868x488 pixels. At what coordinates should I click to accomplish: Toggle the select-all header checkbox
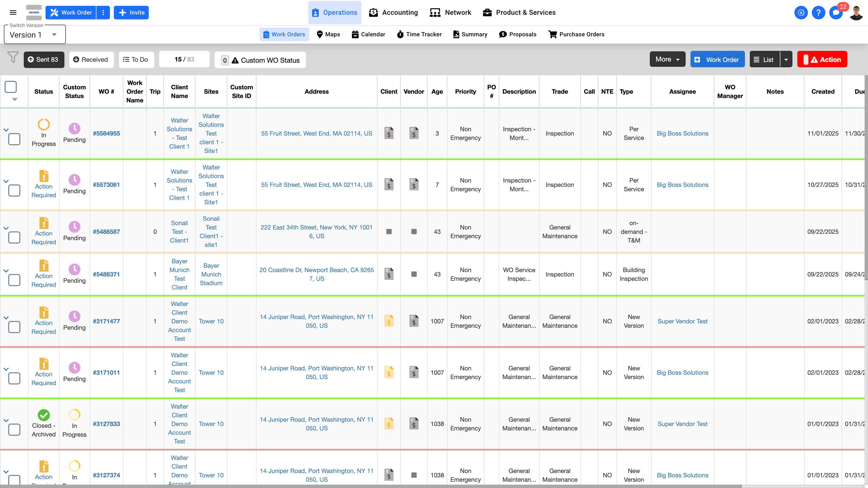coord(11,87)
